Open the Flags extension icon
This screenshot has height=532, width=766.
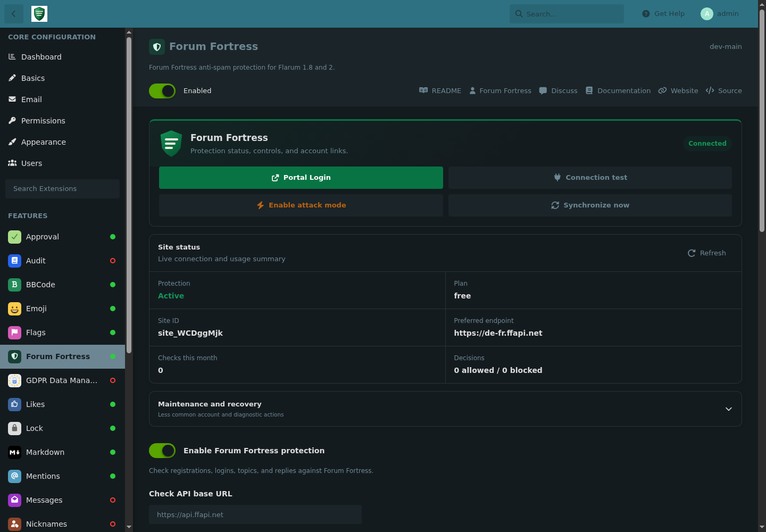point(14,332)
